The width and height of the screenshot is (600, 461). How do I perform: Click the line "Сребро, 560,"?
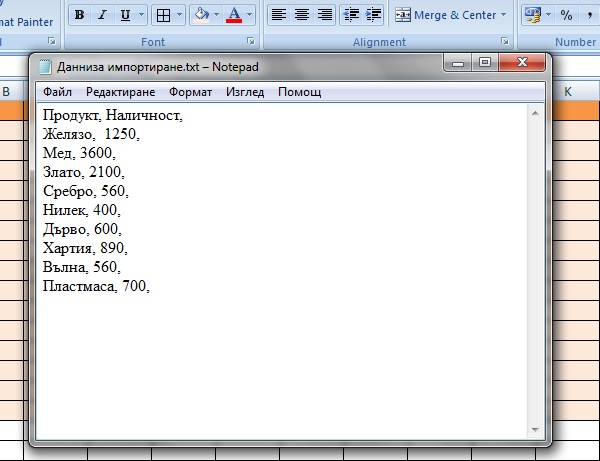click(86, 191)
